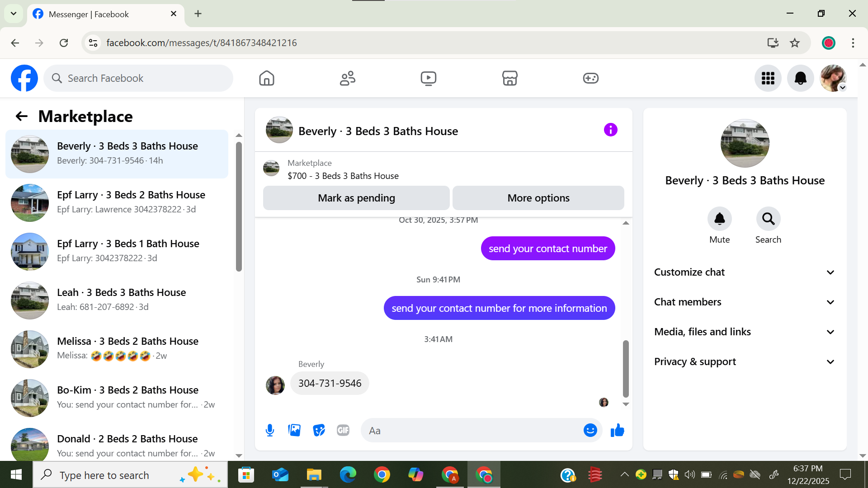Go to the Facebook Marketplace tab
Screen dimensions: 868x488
pyautogui.click(x=509, y=78)
